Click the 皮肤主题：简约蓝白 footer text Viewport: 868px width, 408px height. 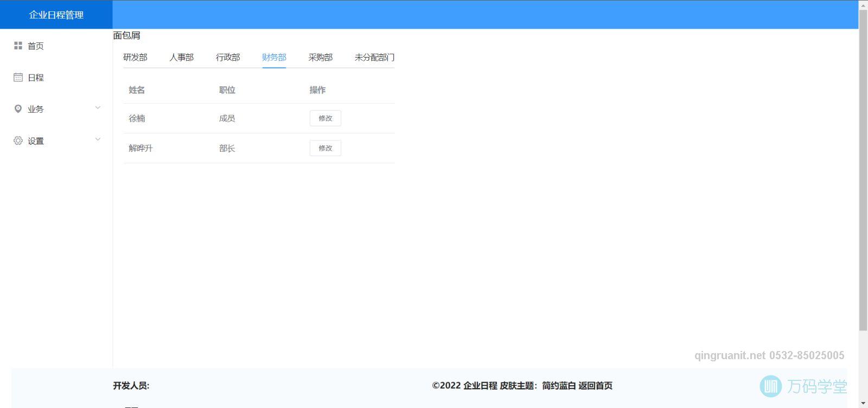(x=538, y=386)
